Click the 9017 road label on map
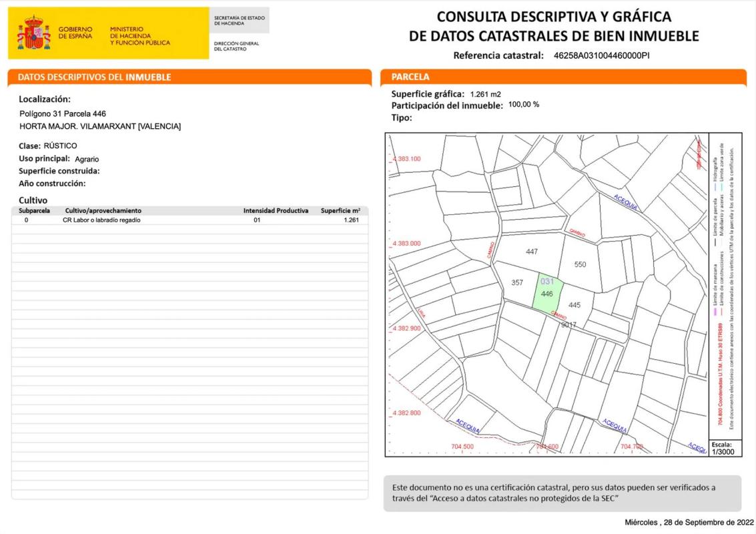This screenshot has width=756, height=534. [569, 324]
